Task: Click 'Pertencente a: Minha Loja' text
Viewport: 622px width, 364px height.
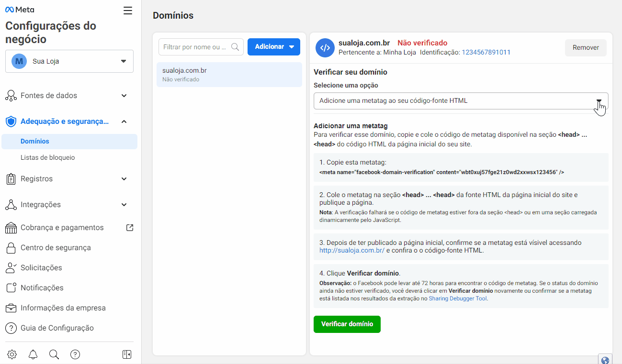Action: pos(377,52)
